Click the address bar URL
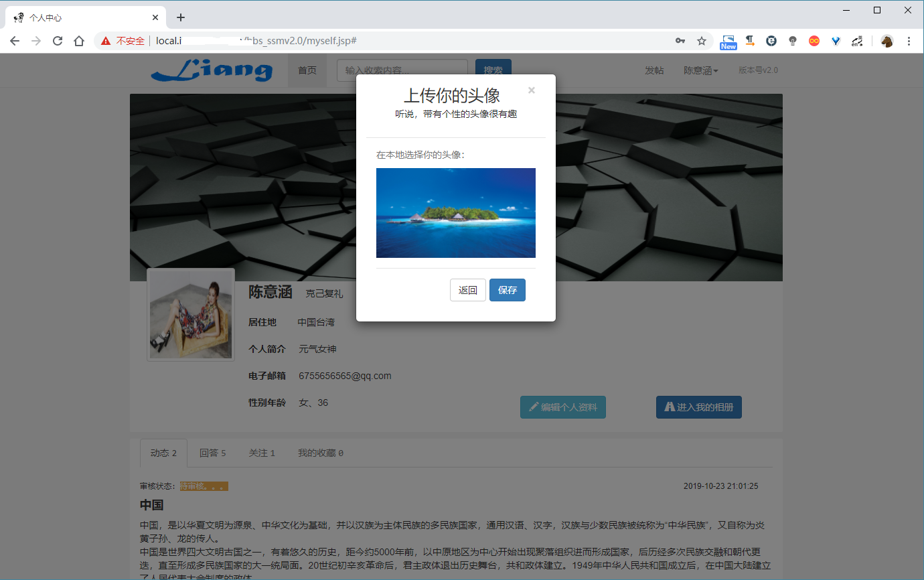Image resolution: width=924 pixels, height=580 pixels. pos(256,41)
